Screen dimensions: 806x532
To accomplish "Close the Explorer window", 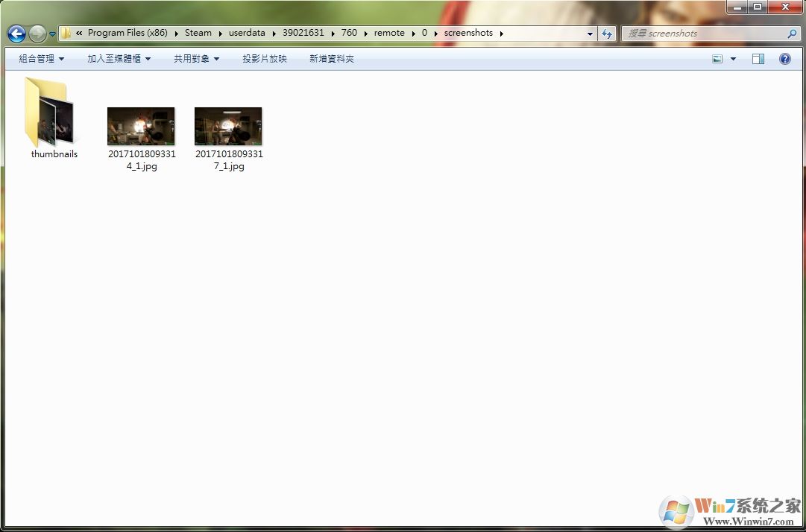I will pyautogui.click(x=785, y=7).
